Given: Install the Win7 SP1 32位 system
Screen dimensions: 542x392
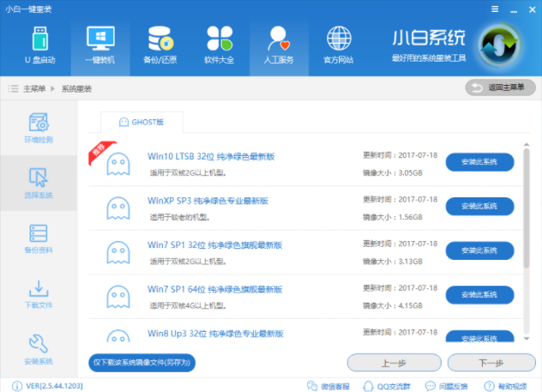Looking at the screenshot, I should 479,250.
